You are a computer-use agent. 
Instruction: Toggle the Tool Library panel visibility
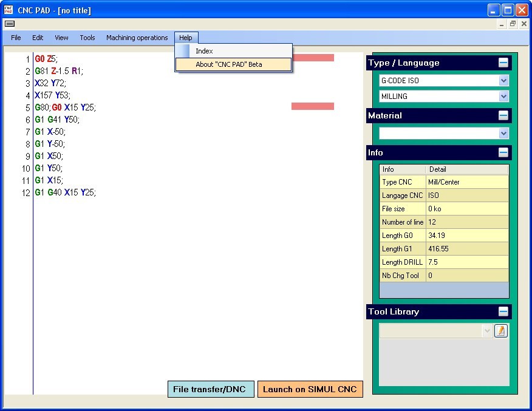click(504, 311)
